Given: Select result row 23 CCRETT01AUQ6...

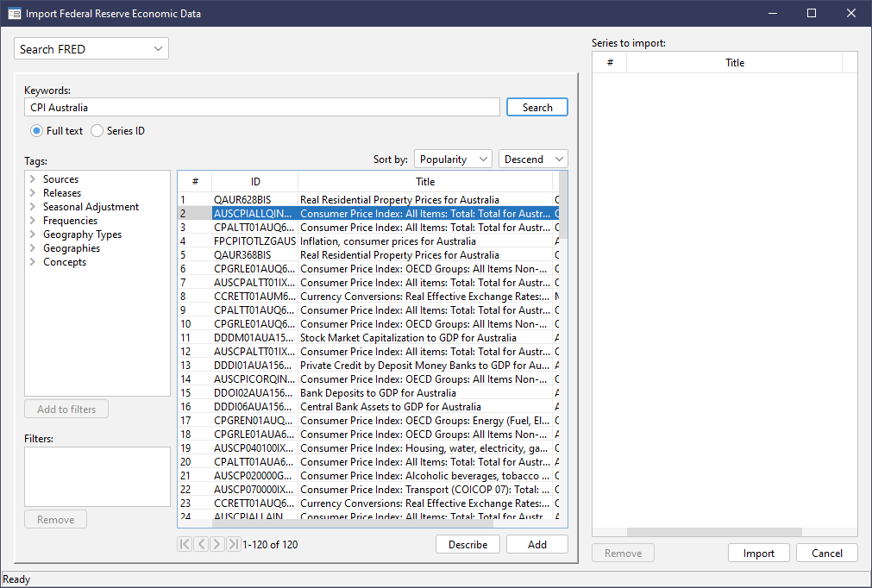Looking at the screenshot, I should (368, 504).
